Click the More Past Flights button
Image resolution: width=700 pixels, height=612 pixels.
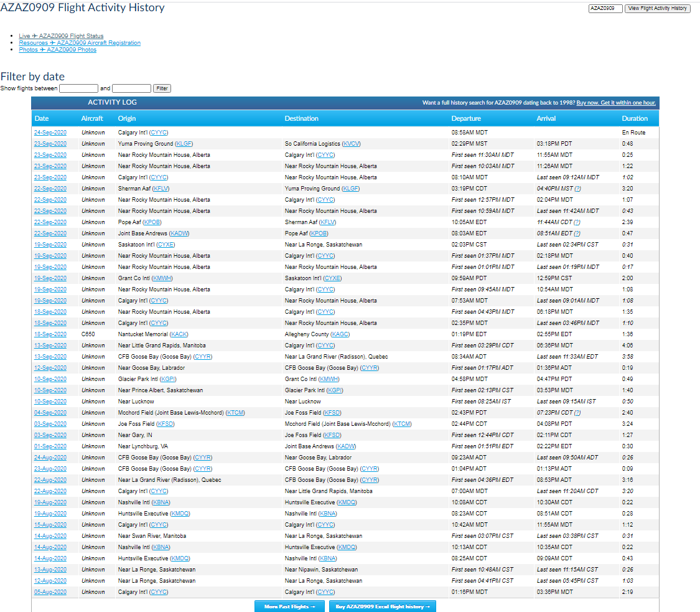pos(290,606)
